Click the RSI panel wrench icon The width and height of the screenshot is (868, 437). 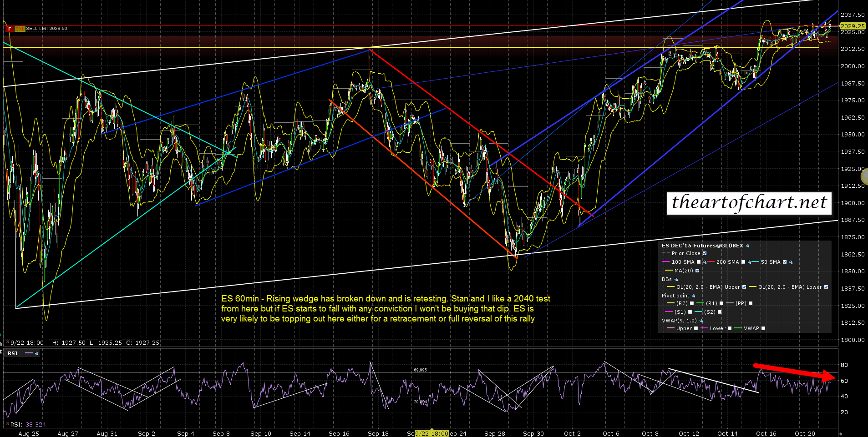point(36,353)
